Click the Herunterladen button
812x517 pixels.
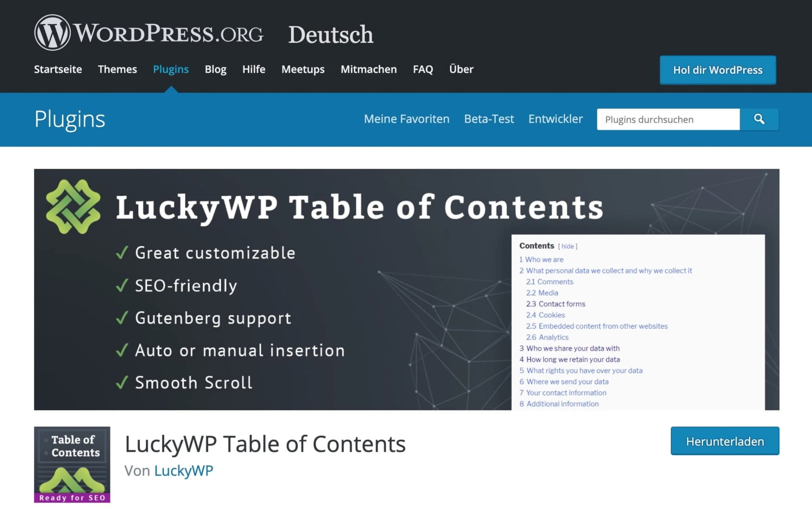tap(725, 441)
